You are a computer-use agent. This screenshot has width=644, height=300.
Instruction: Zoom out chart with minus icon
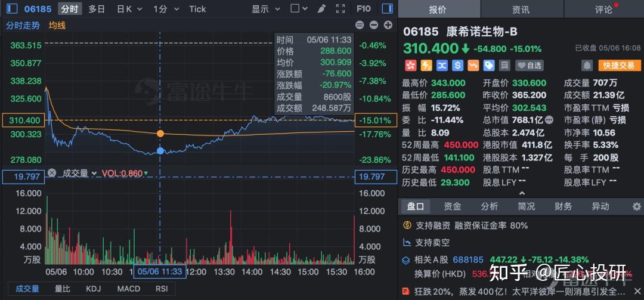(x=374, y=25)
